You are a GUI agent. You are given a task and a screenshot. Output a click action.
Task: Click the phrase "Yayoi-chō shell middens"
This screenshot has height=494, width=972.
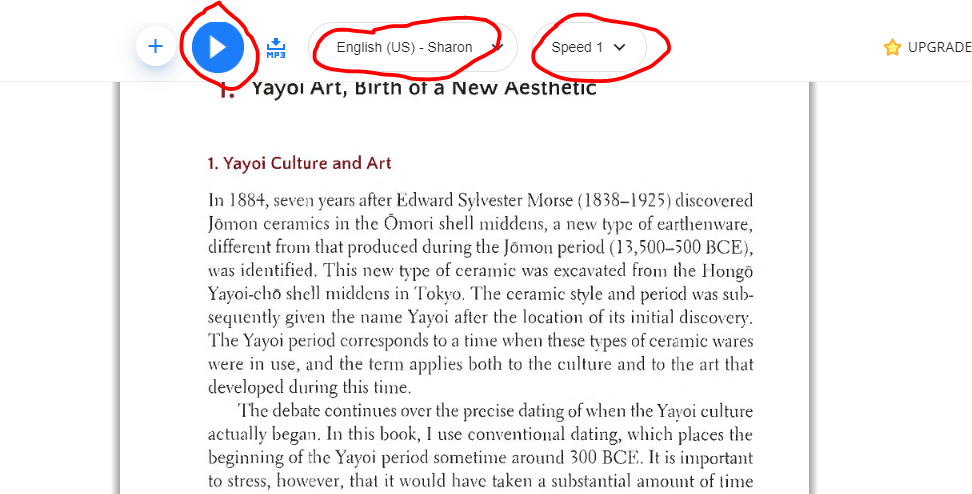(308, 294)
